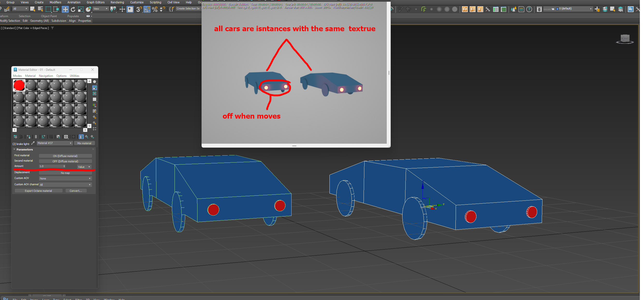
Task: Open the Rendering menu
Action: point(117,2)
